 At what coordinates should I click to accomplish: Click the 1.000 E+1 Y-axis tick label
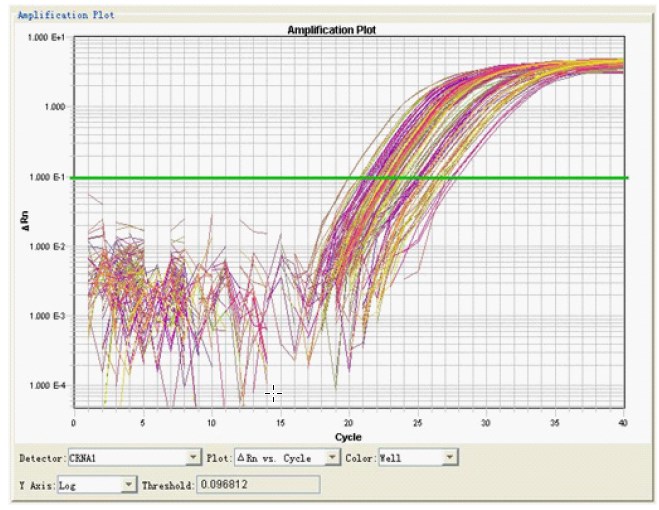[46, 38]
